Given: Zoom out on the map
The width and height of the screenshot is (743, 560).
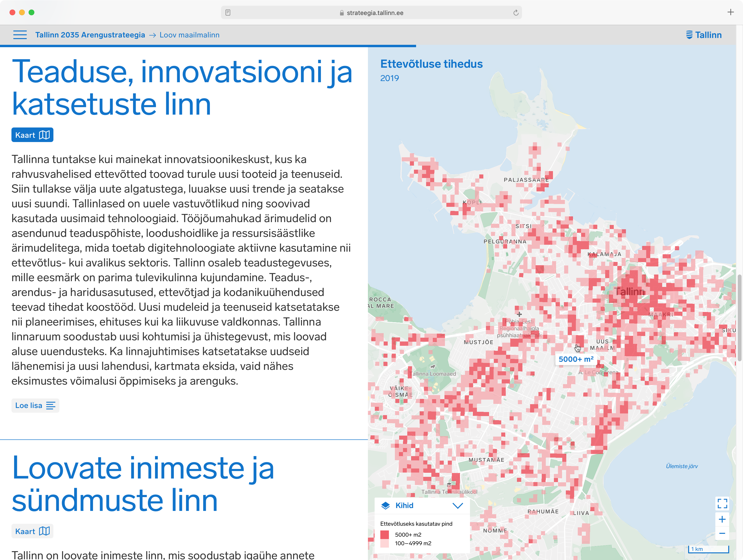Looking at the screenshot, I should click(722, 533).
